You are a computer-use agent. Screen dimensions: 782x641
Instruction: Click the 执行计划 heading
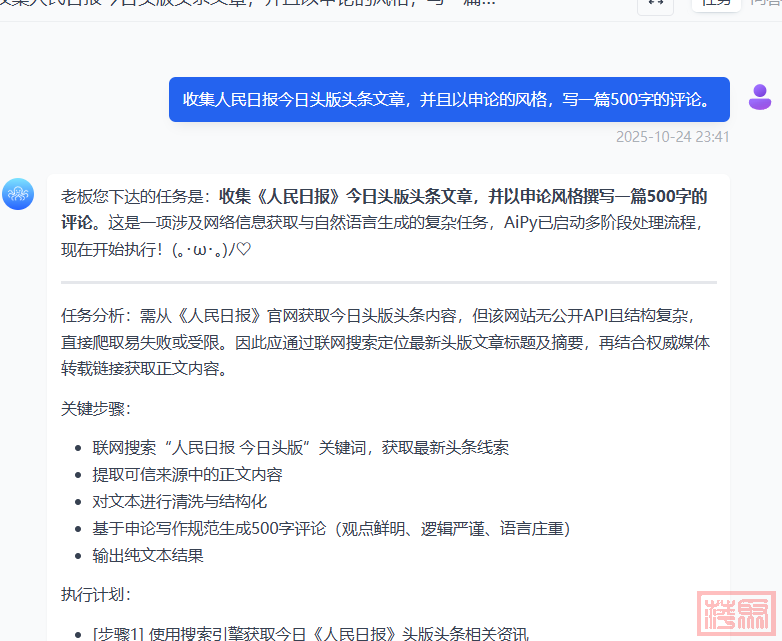pos(96,594)
